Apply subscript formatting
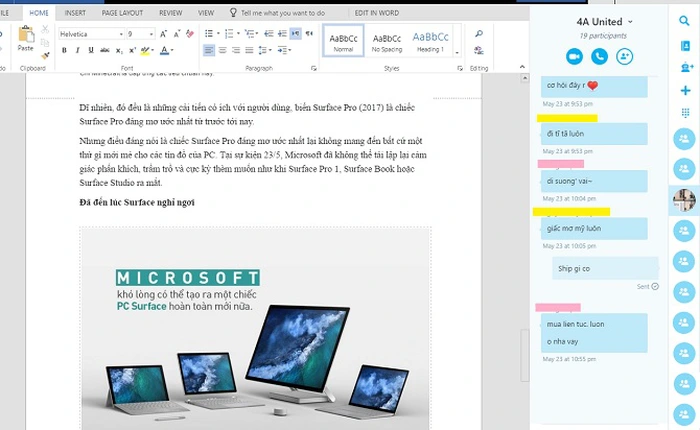700x430 pixels. point(119,50)
